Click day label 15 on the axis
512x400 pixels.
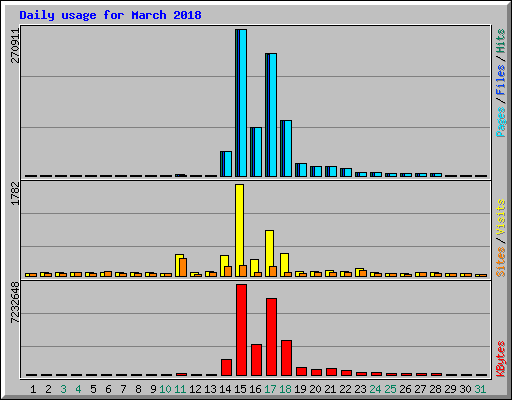coord(240,389)
